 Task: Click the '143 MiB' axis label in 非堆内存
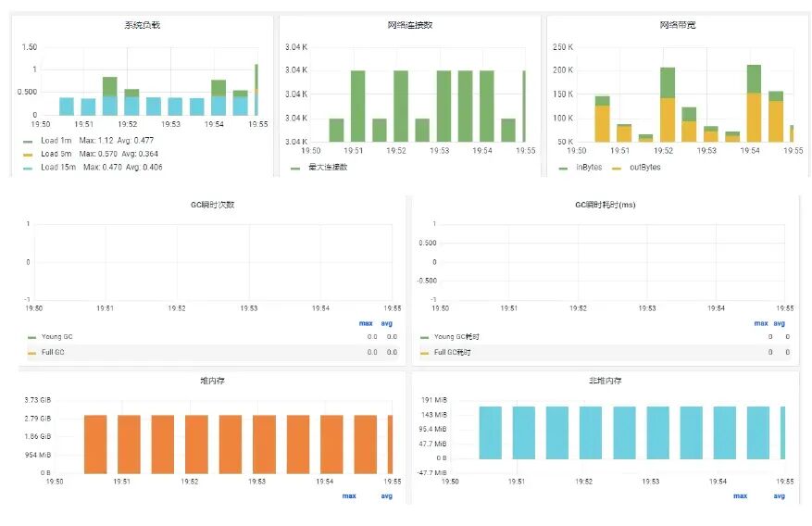coord(434,415)
